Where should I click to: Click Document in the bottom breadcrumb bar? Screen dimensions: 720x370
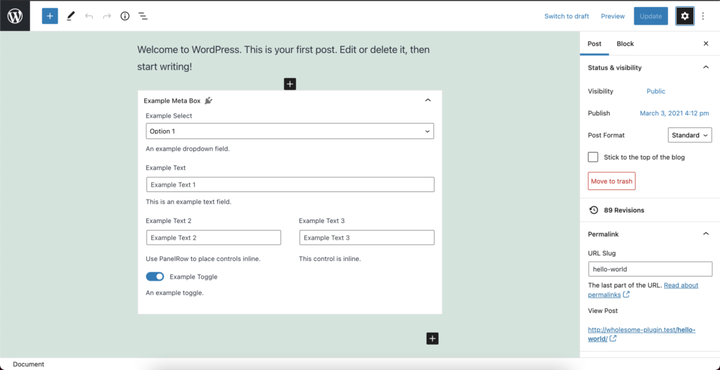pos(28,364)
